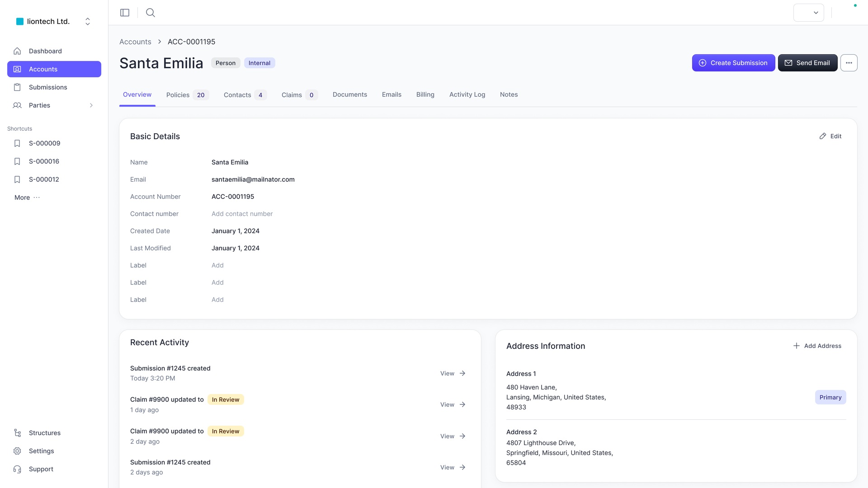The width and height of the screenshot is (868, 488).
Task: Open the Billing tab
Action: (x=425, y=94)
